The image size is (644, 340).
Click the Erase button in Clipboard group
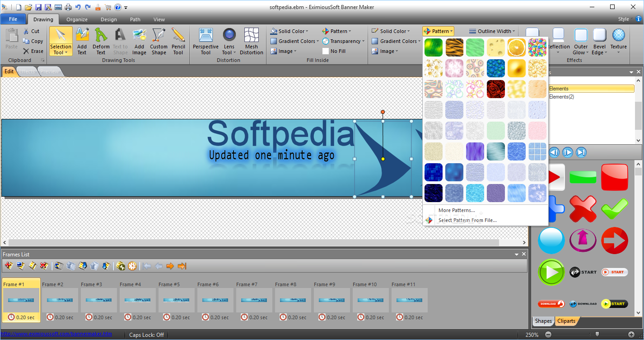tap(33, 51)
